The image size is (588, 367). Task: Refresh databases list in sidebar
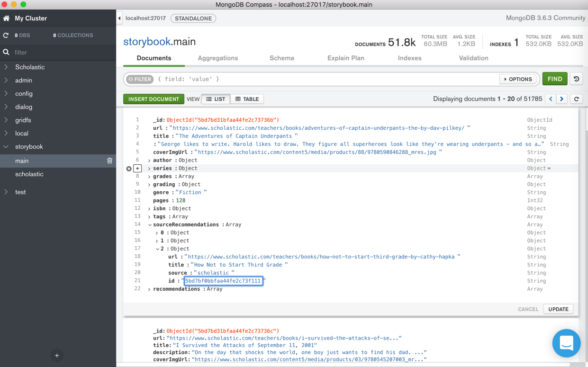click(6, 36)
